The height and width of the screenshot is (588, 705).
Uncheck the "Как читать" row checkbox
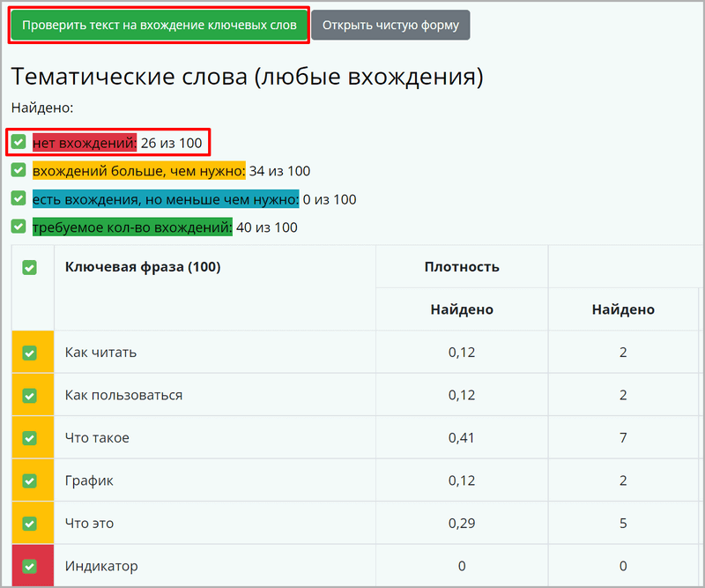(30, 353)
